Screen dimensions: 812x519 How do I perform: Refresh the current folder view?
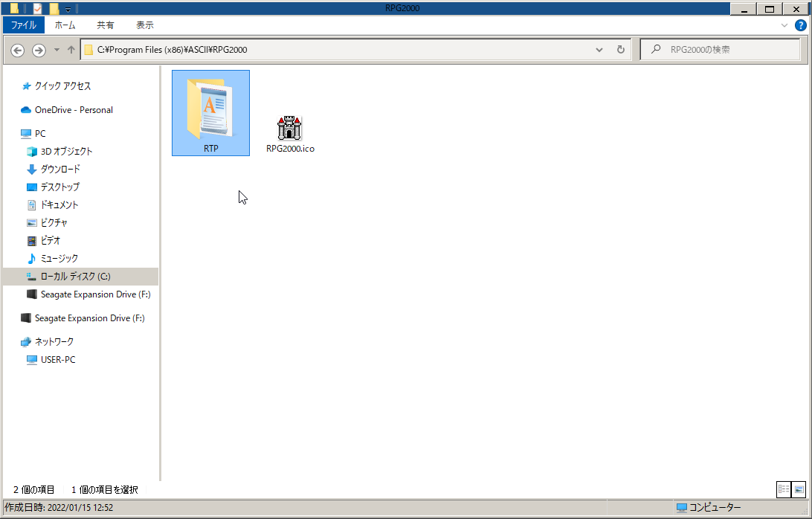coord(620,50)
